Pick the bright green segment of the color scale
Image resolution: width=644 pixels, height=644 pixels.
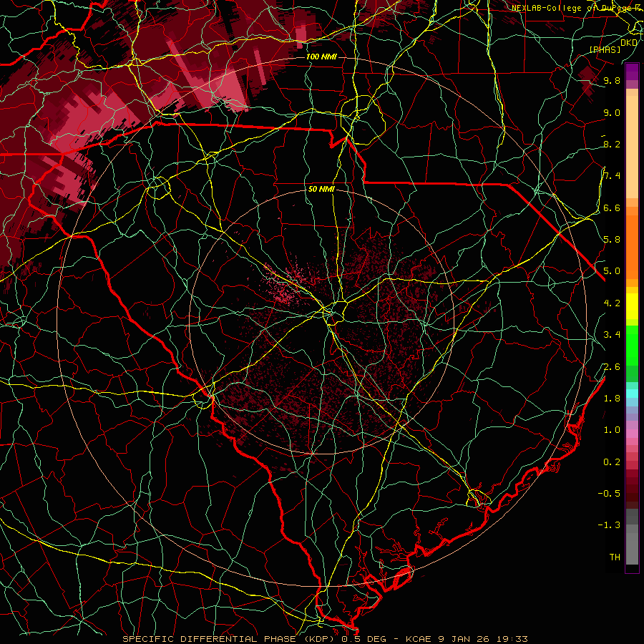[x=632, y=344]
